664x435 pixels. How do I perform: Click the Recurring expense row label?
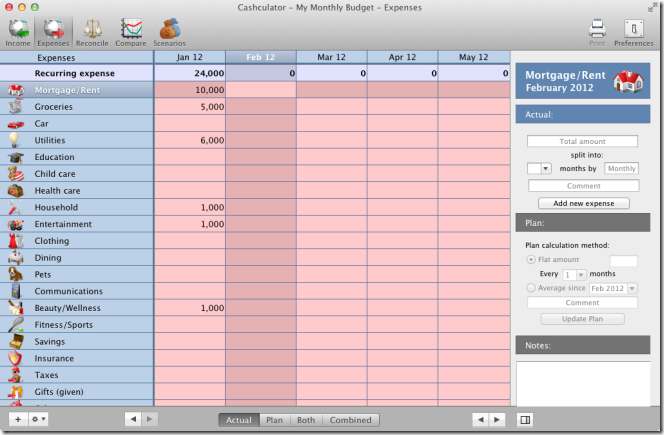[x=75, y=73]
